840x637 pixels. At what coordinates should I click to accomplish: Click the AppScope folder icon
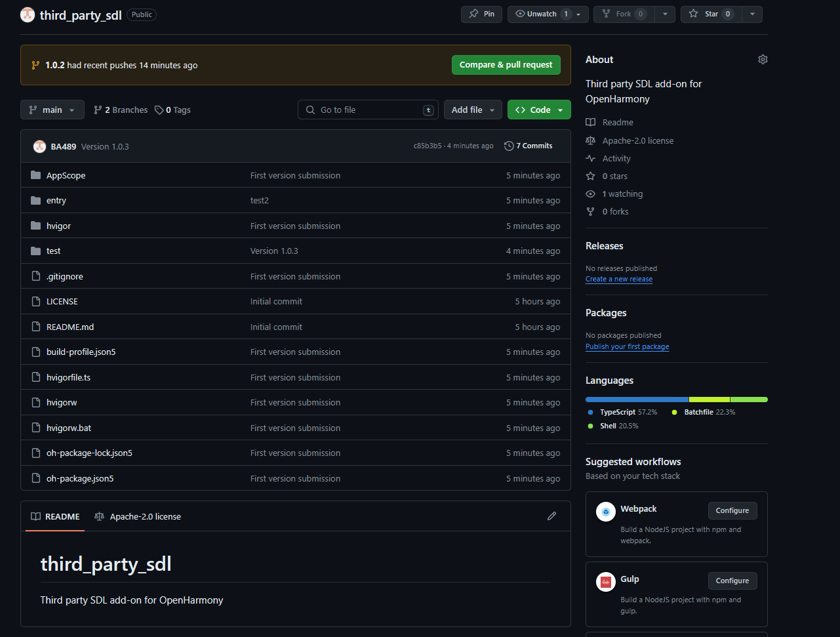coord(36,175)
